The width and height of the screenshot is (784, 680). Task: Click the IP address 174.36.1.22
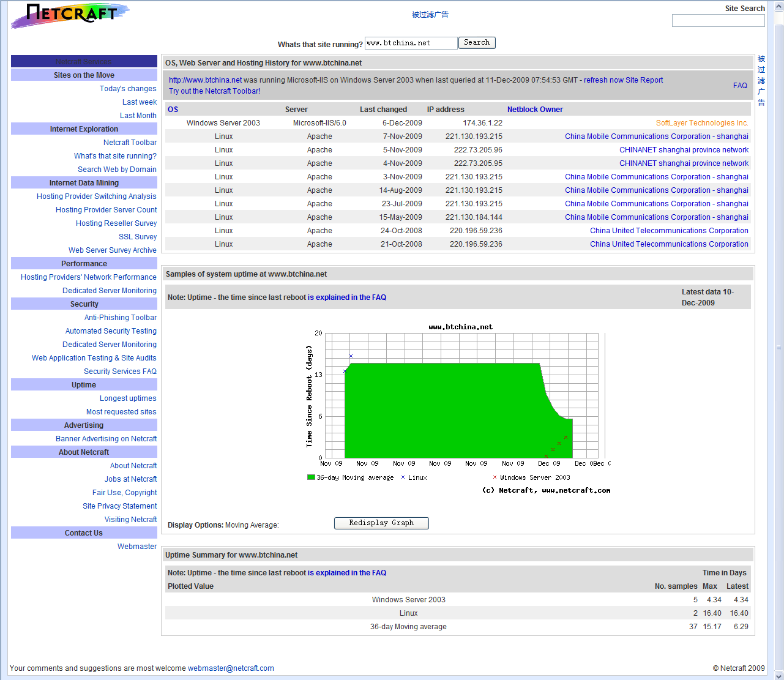pos(482,123)
